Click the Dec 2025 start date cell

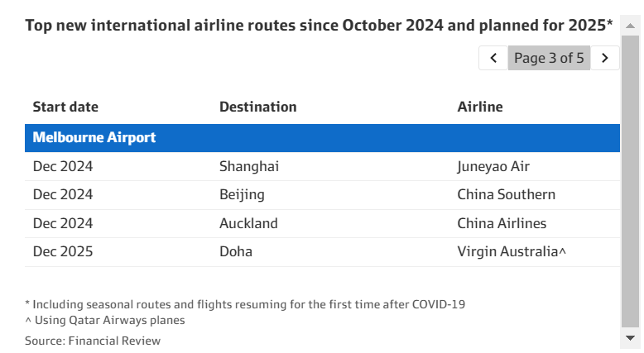tap(63, 251)
